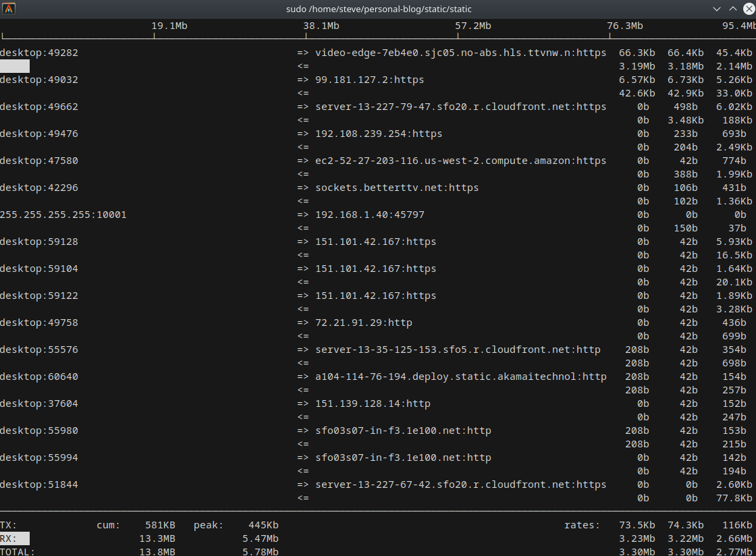
Task: Click the 99.181.127.2:https host
Action: pos(370,80)
